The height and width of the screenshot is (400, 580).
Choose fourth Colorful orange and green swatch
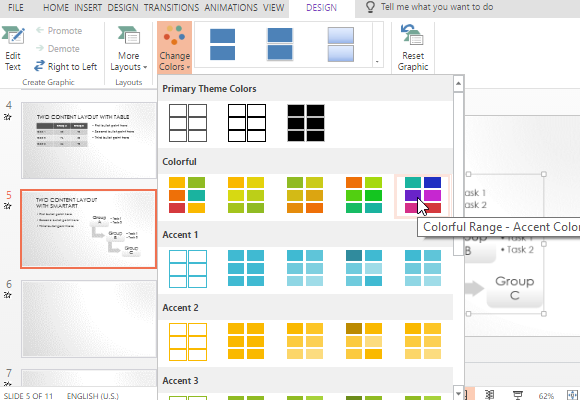(x=364, y=195)
